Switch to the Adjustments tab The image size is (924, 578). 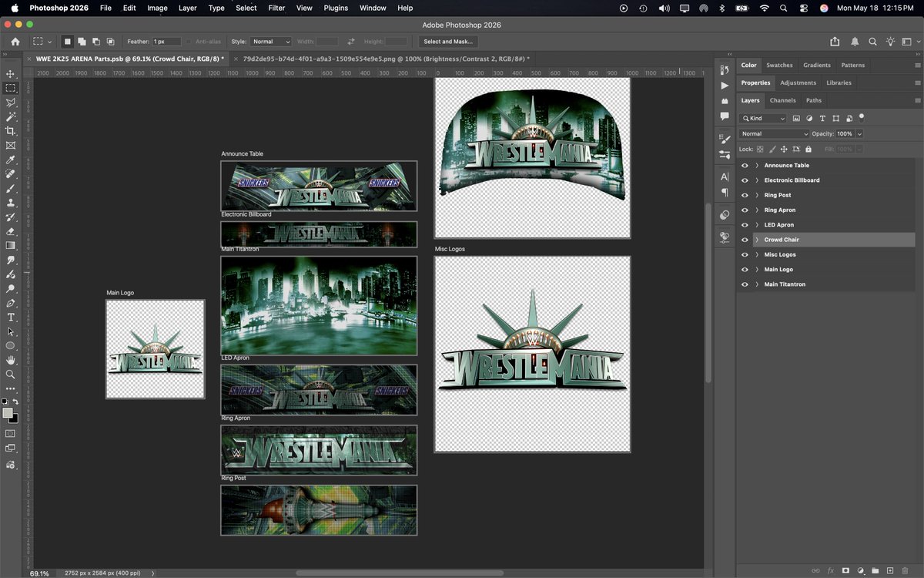798,82
